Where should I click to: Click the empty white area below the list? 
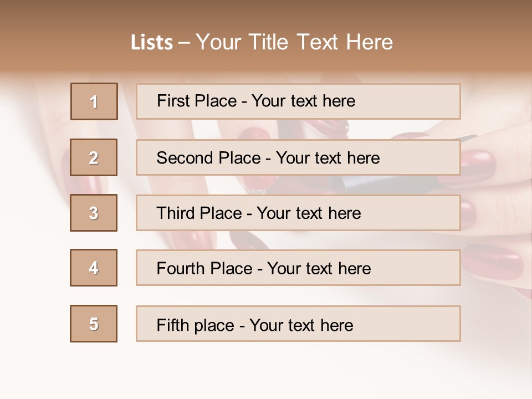click(x=266, y=371)
